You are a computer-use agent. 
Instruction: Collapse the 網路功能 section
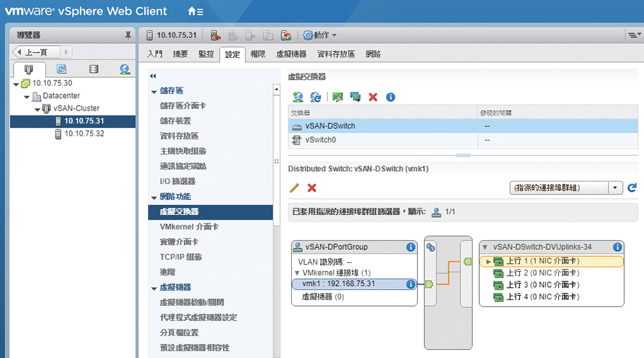pos(154,198)
